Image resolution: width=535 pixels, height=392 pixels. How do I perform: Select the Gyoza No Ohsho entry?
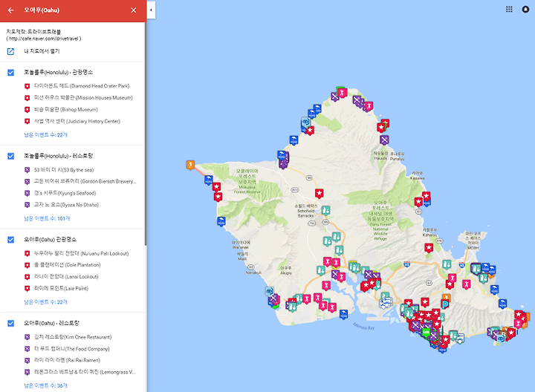(66, 204)
